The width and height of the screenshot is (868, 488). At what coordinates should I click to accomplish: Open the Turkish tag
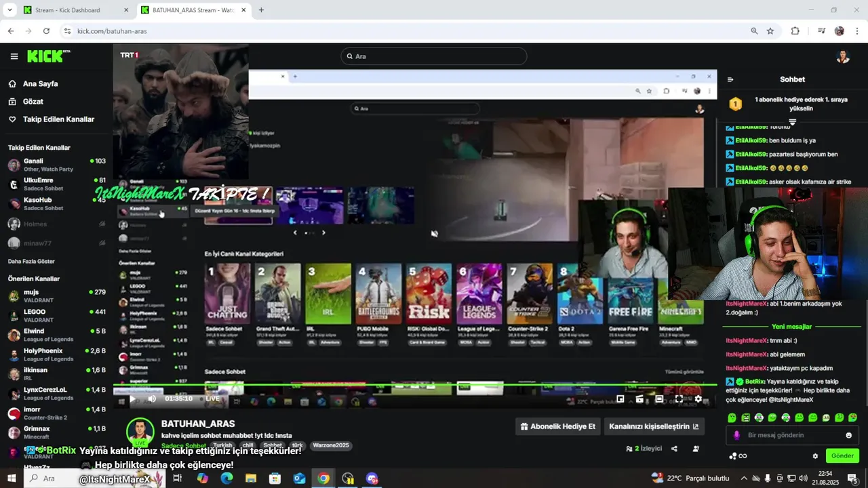point(222,445)
